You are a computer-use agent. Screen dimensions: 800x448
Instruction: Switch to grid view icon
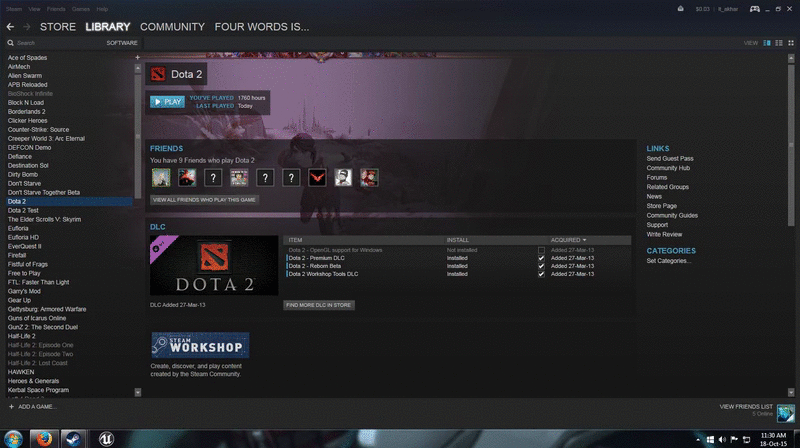791,43
